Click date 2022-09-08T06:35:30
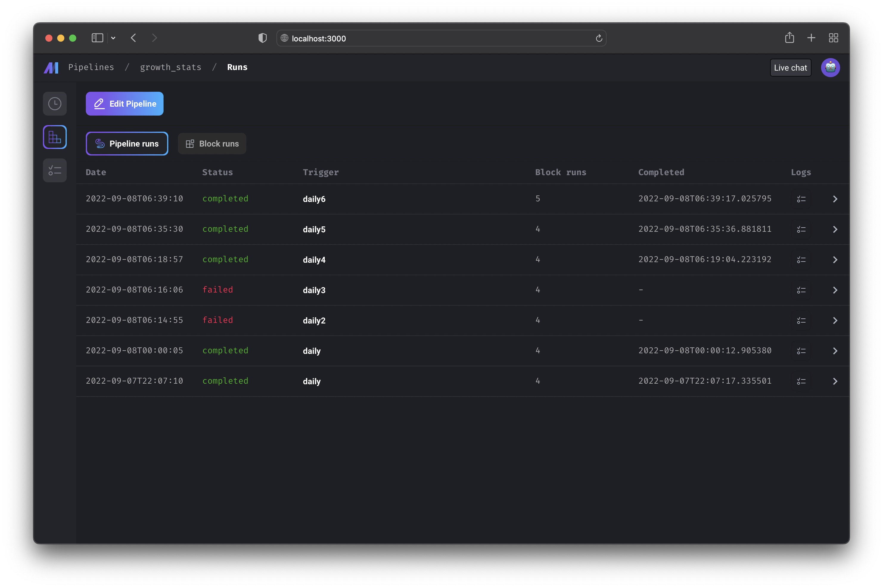883x588 pixels. click(x=135, y=229)
